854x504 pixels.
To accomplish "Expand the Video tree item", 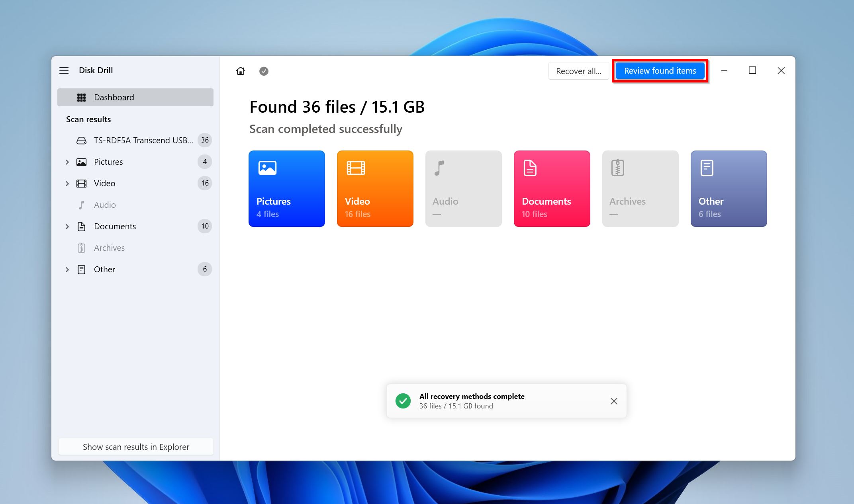I will tap(67, 184).
